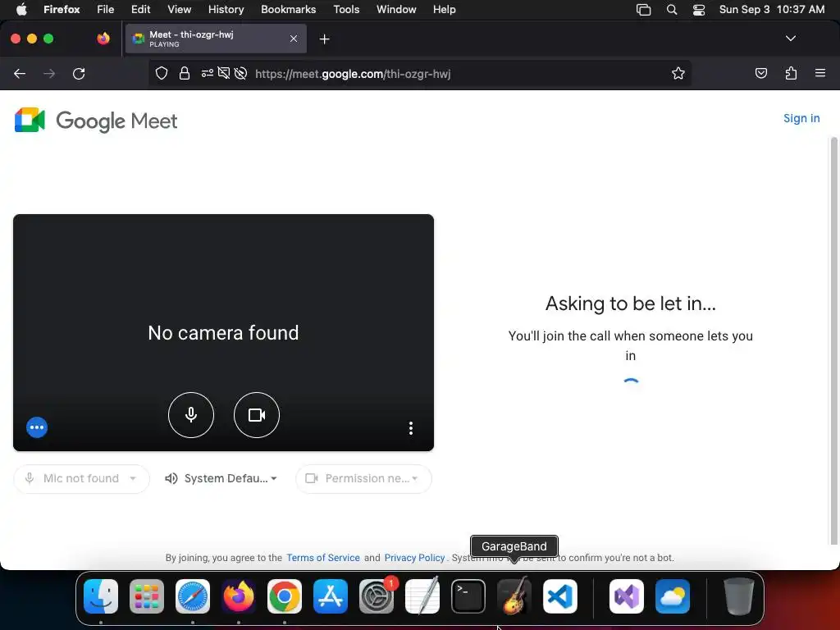Open Control Center in the menu bar
The width and height of the screenshot is (840, 630).
pos(699,10)
